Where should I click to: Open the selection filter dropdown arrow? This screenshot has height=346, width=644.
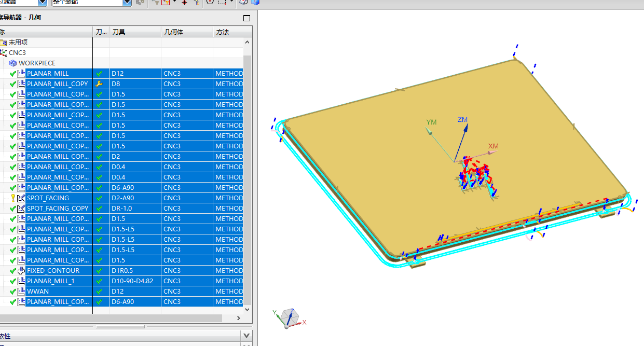pos(44,3)
